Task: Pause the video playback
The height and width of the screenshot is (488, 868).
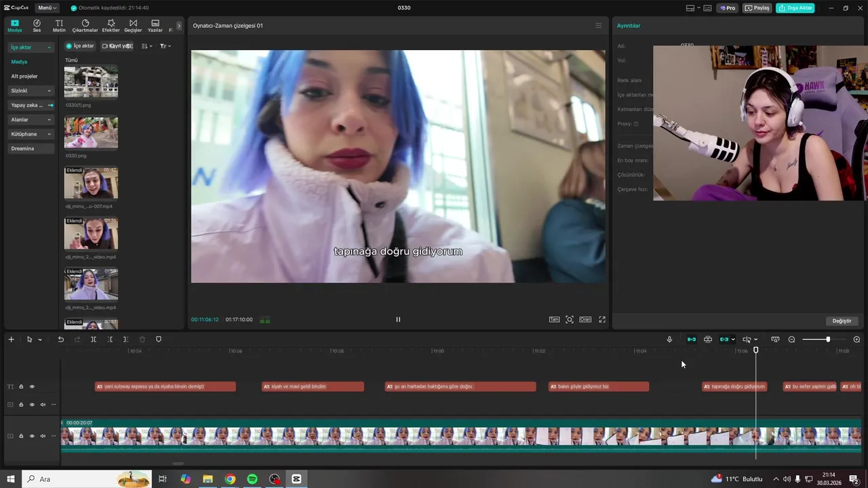Action: click(398, 319)
